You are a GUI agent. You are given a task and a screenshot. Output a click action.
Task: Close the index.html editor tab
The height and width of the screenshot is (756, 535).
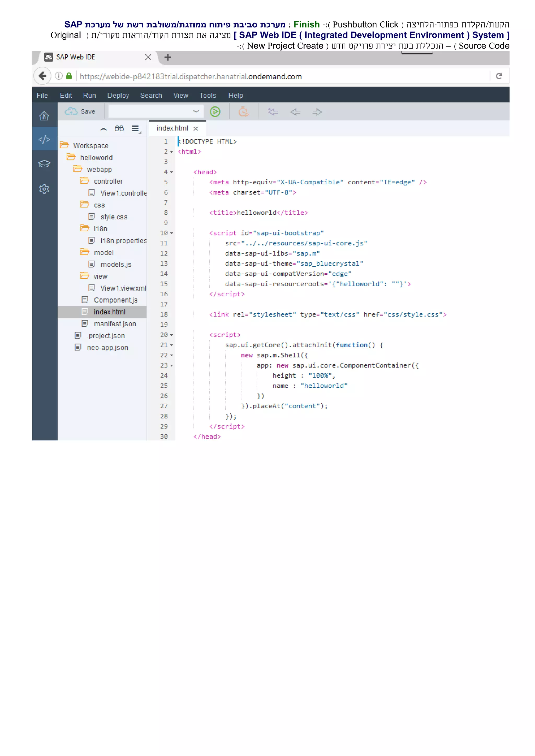click(x=196, y=129)
